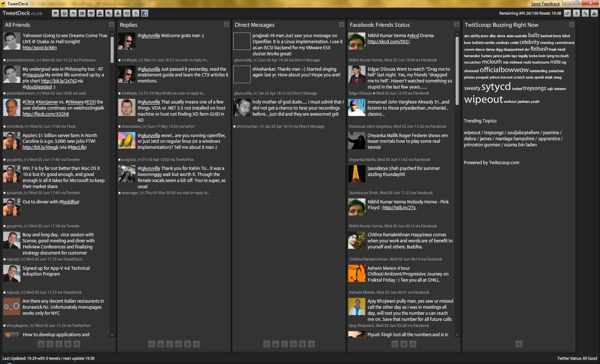Click the officialbowwow buzz word

504,70
